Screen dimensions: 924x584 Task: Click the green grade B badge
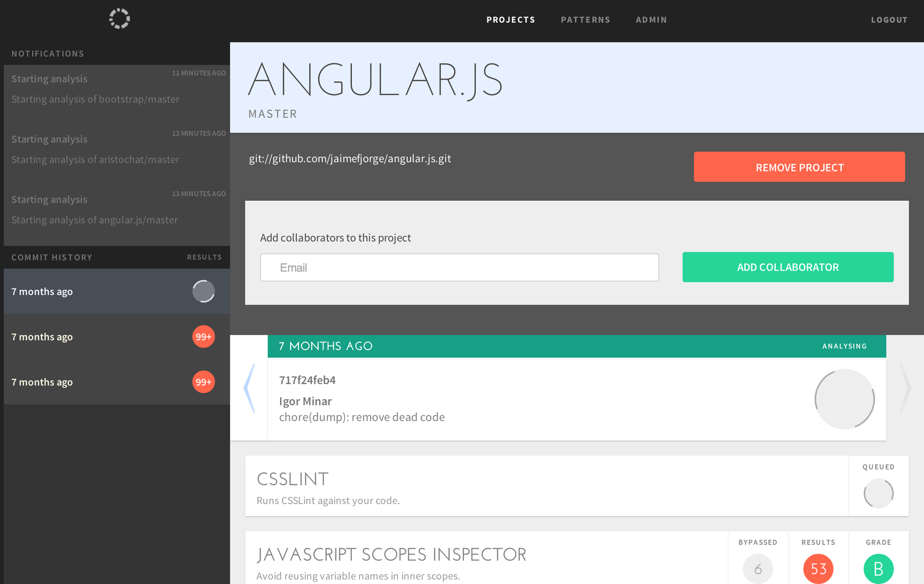click(x=878, y=569)
